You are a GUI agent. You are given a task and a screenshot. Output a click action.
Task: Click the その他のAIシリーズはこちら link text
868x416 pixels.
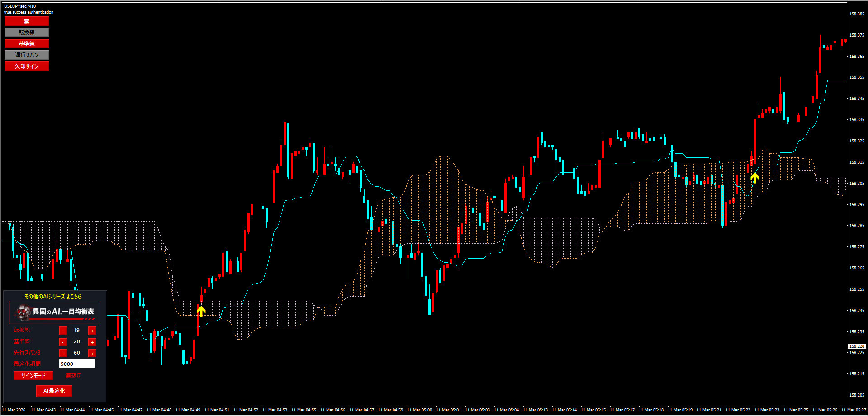click(53, 297)
